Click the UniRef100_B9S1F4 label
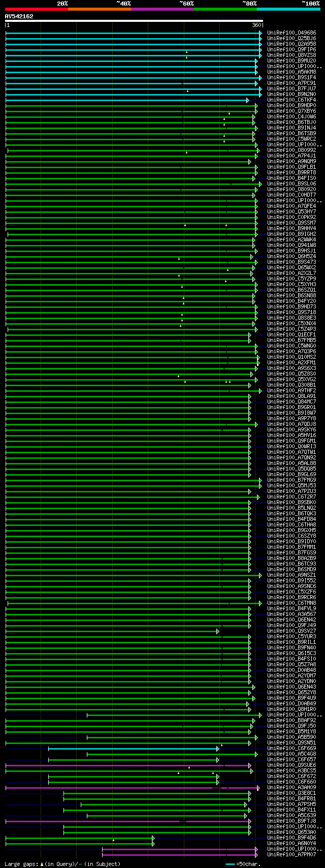This screenshot has height=868, width=325. 291,78
